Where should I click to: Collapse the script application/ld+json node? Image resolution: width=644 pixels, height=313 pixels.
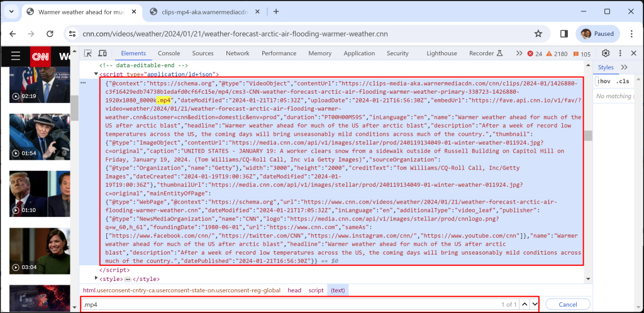pos(96,74)
